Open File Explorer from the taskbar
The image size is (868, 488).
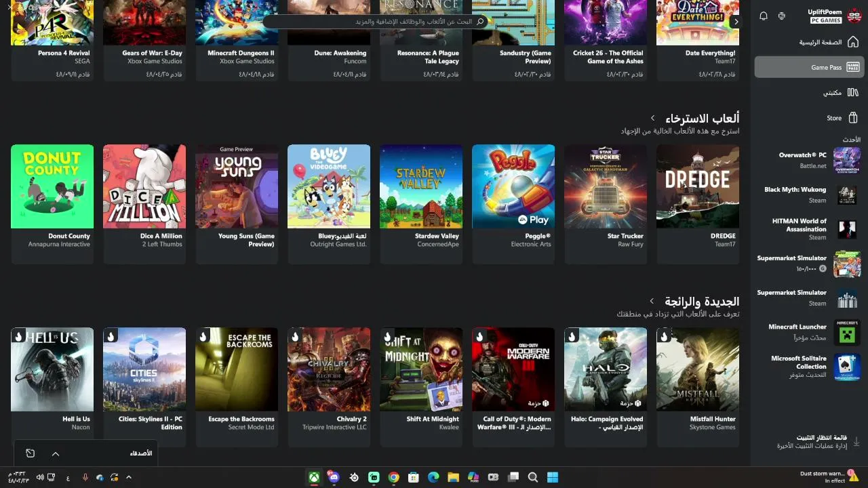tap(453, 477)
